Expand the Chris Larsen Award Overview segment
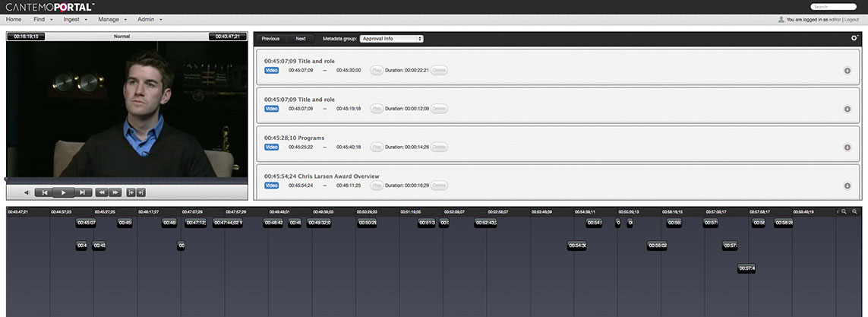This screenshot has height=317, width=868. pos(847,185)
